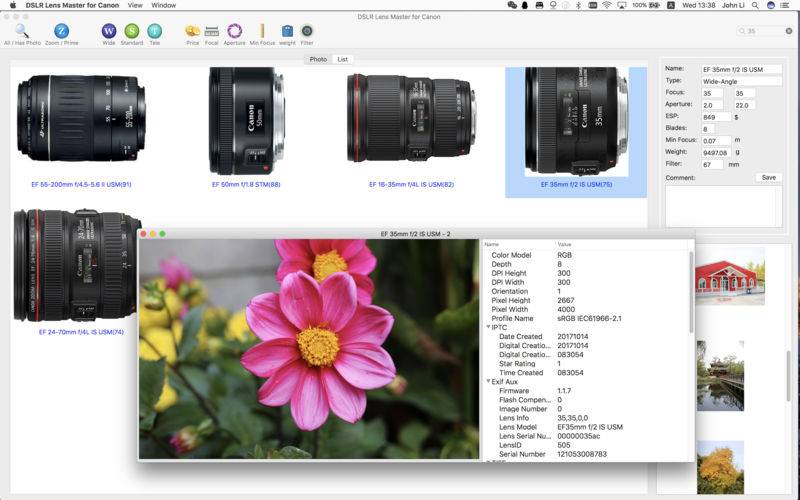Click the EF 24-70mm f/4L IS USM(74) label

(81, 332)
